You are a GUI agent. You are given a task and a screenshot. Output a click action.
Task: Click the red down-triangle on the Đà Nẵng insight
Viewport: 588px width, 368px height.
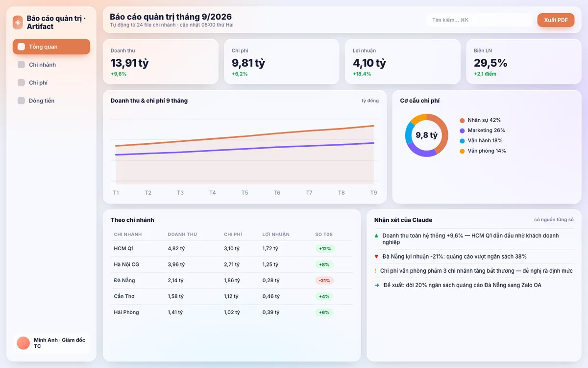376,257
